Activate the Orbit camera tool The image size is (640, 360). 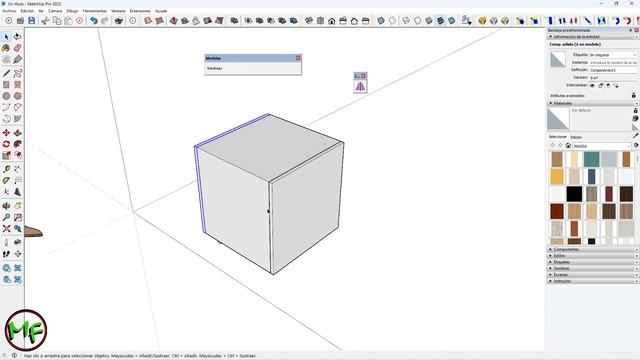pyautogui.click(x=6, y=206)
